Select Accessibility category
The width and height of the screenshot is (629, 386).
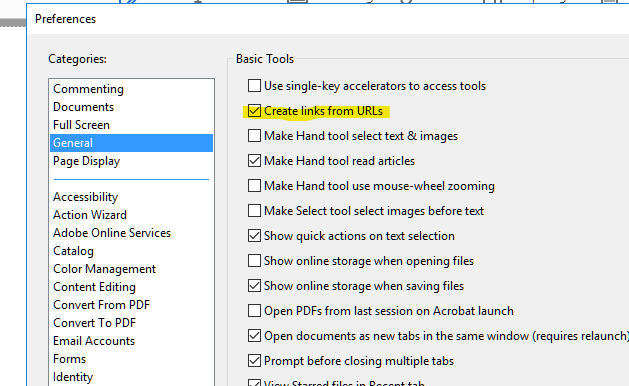tap(132, 197)
